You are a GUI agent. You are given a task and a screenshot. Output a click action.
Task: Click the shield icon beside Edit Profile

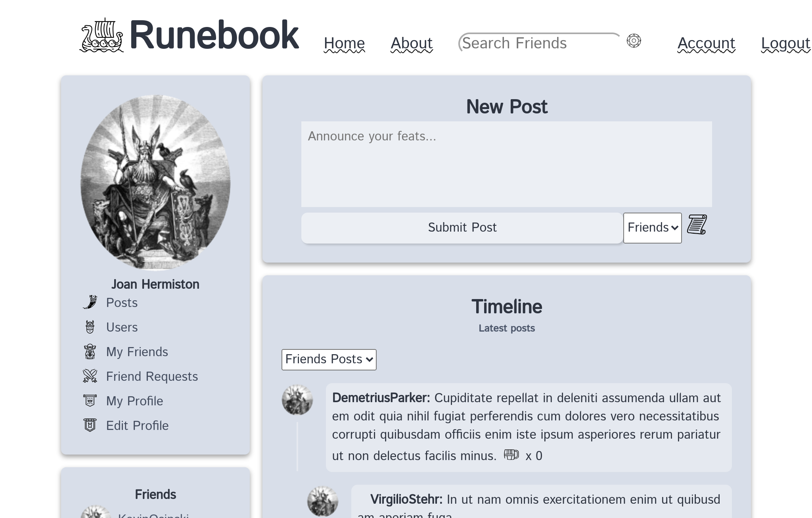click(90, 425)
